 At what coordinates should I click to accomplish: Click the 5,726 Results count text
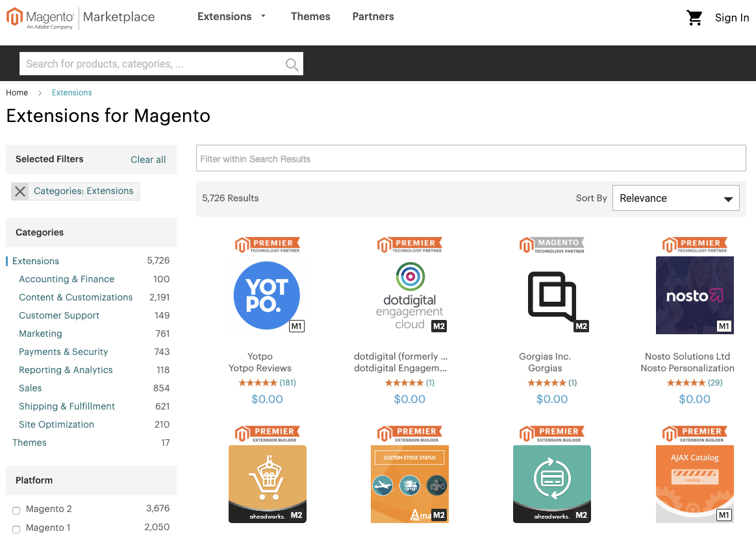[231, 198]
